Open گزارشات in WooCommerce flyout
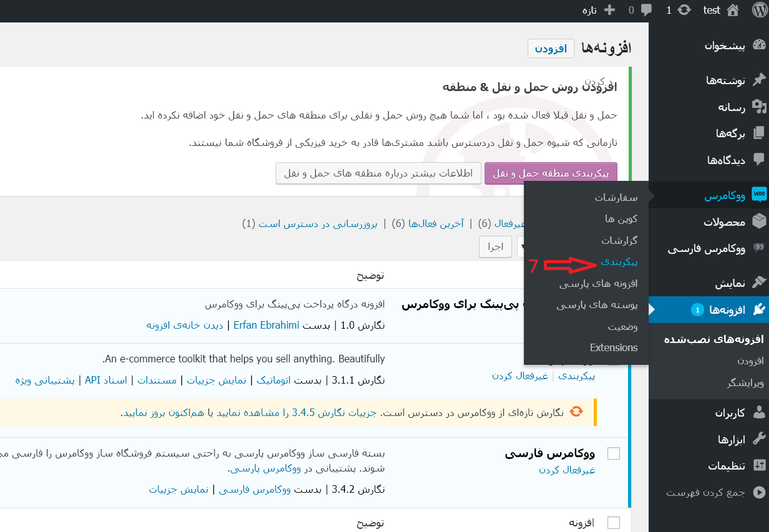Image resolution: width=769 pixels, height=532 pixels. tap(619, 240)
